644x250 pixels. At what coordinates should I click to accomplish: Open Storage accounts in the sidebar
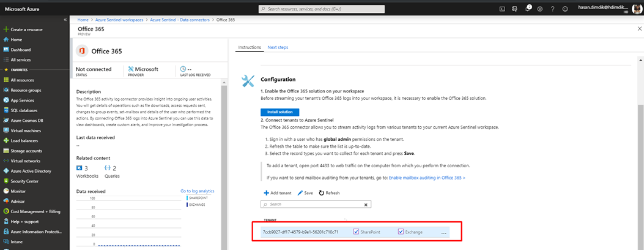[26, 151]
